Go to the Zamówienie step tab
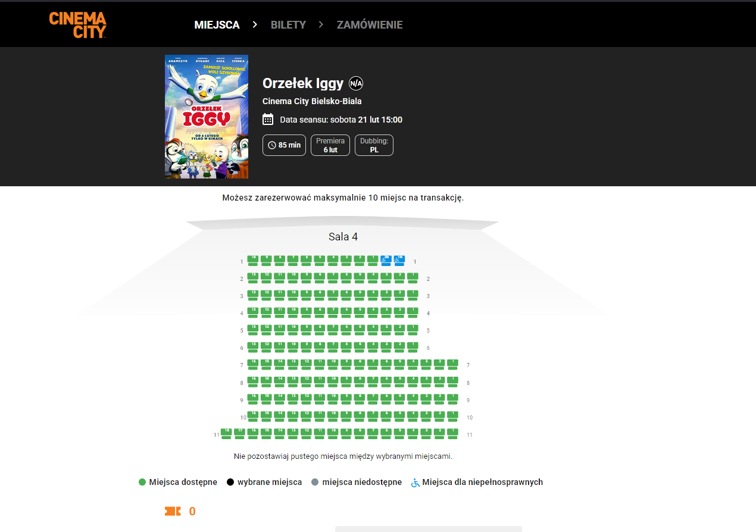The width and height of the screenshot is (756, 532). [370, 25]
